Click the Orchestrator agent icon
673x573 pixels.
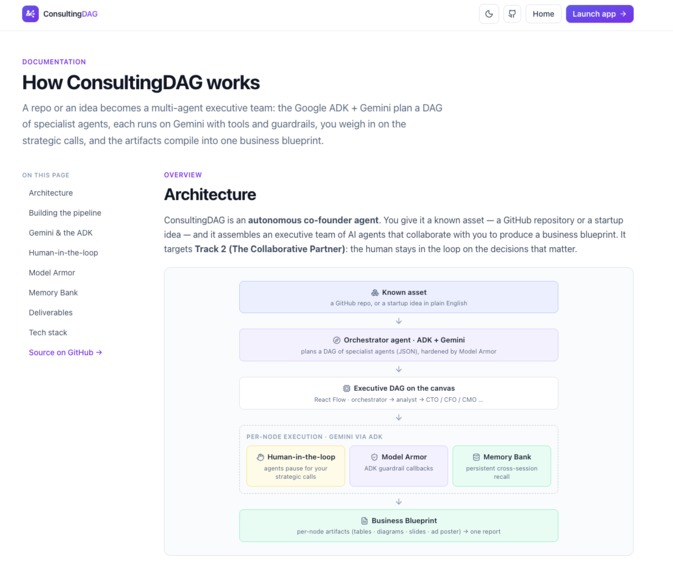coord(336,340)
